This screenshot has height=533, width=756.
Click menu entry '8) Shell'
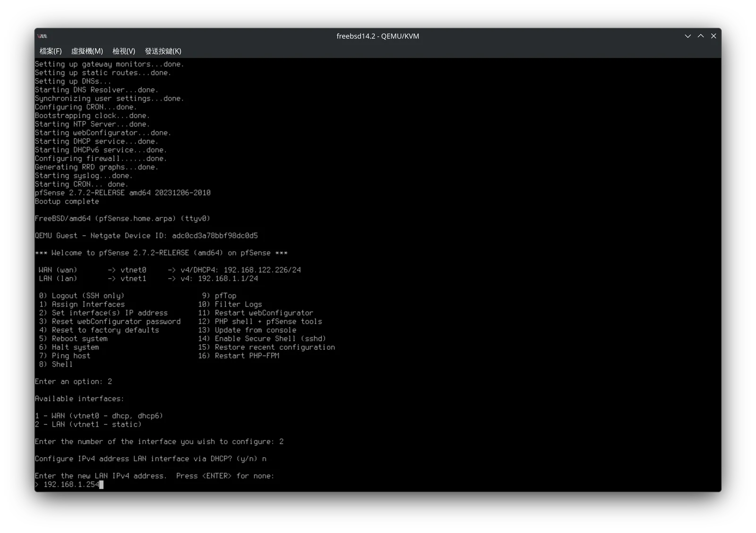pyautogui.click(x=56, y=364)
